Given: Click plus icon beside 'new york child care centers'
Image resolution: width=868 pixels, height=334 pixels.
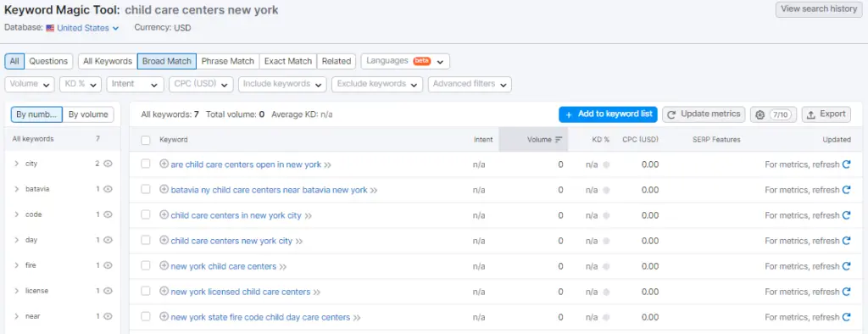Looking at the screenshot, I should click(x=164, y=266).
